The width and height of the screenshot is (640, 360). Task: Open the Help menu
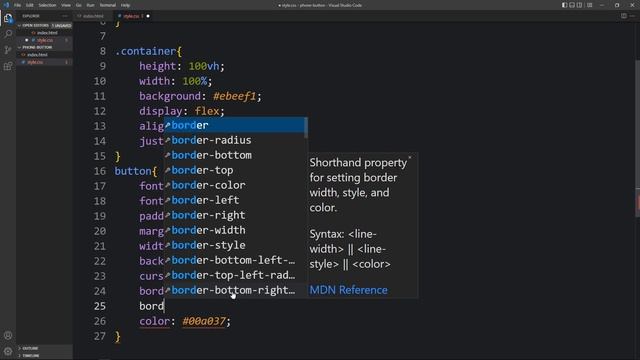pyautogui.click(x=125, y=5)
